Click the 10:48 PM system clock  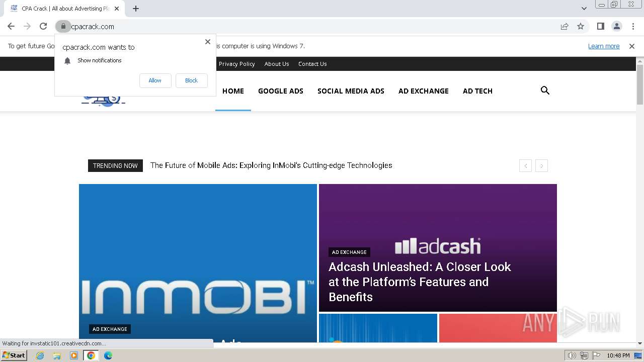pos(618,355)
